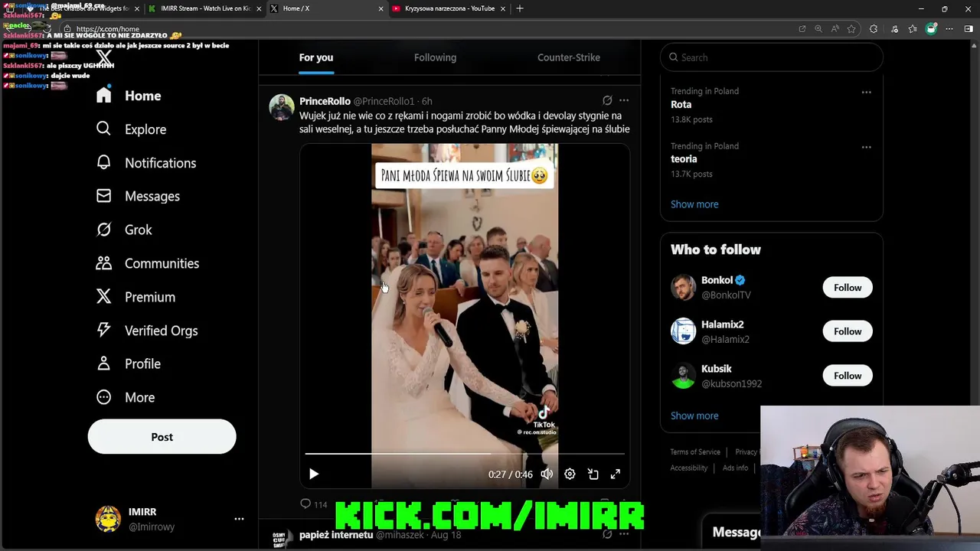Open Messages from the sidebar

coord(138,196)
